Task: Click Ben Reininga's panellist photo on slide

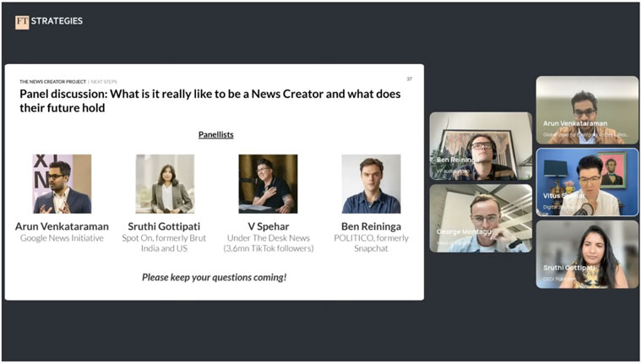Action: tap(372, 184)
